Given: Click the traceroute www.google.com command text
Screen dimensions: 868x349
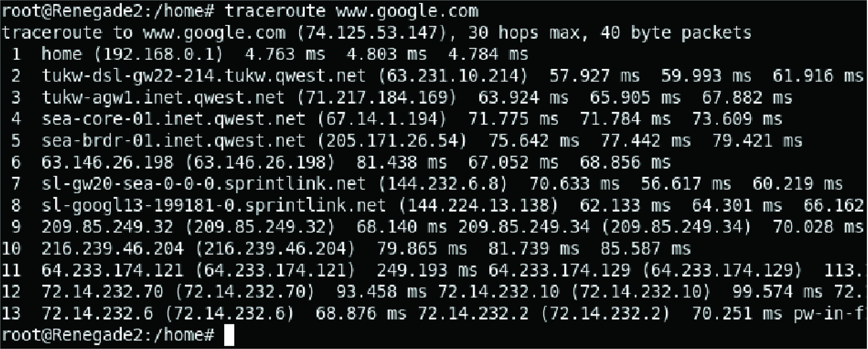Looking at the screenshot, I should coord(351,11).
